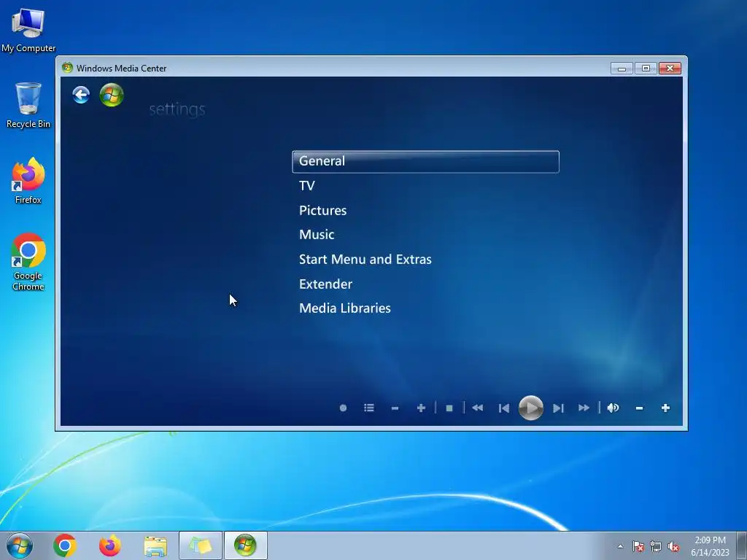Screen dimensions: 747x560
Task: Open the clock showing 2:09 PM
Action: coord(710,546)
